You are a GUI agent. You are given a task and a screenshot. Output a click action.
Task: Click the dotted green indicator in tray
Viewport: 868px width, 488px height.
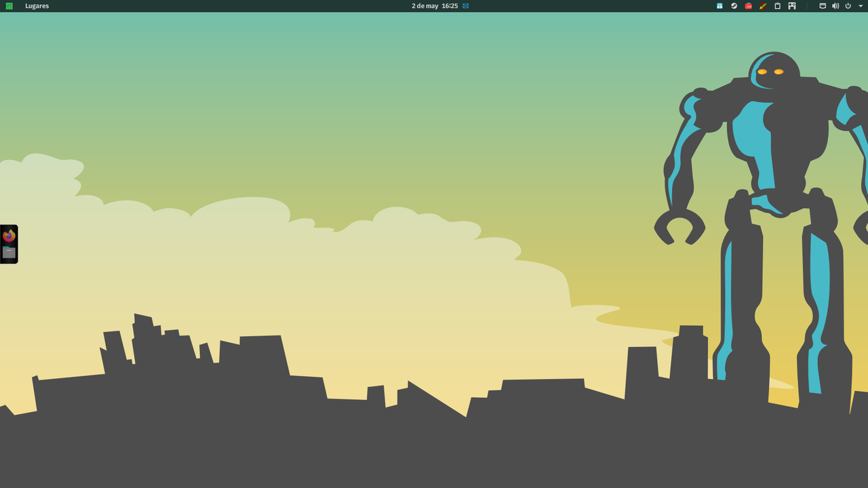point(806,6)
